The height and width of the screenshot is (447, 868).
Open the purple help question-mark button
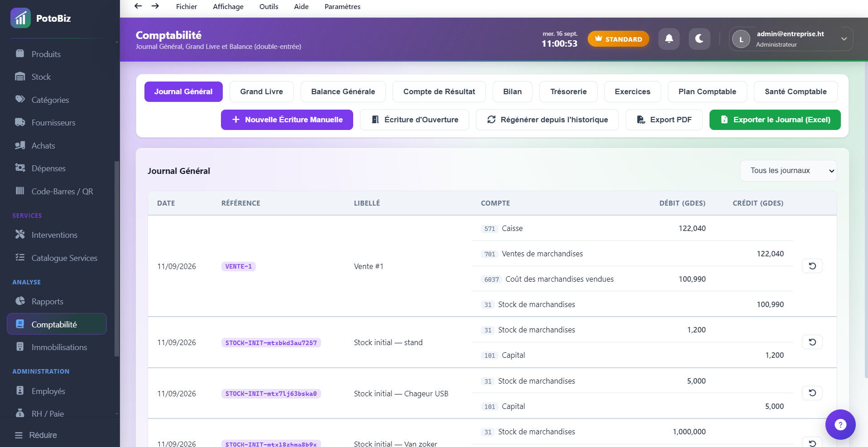click(840, 424)
